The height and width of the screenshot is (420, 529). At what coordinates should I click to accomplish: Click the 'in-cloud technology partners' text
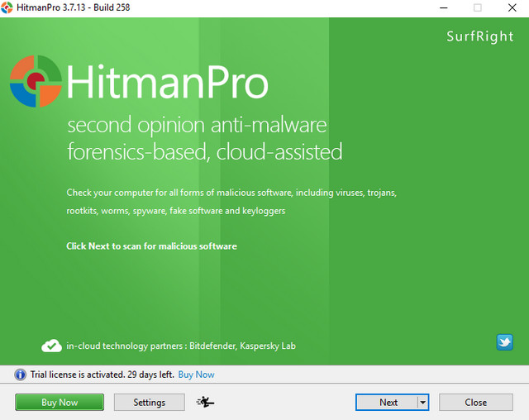tap(181, 346)
